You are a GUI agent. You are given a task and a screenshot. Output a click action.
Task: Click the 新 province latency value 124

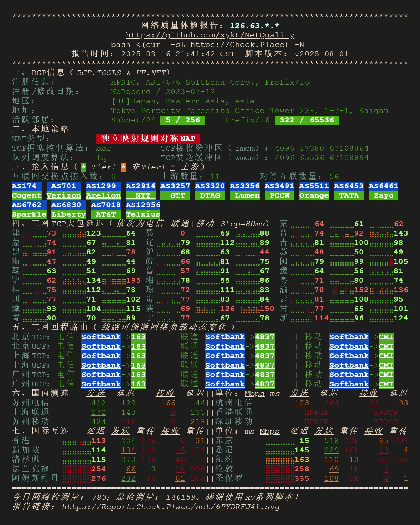(x=401, y=318)
